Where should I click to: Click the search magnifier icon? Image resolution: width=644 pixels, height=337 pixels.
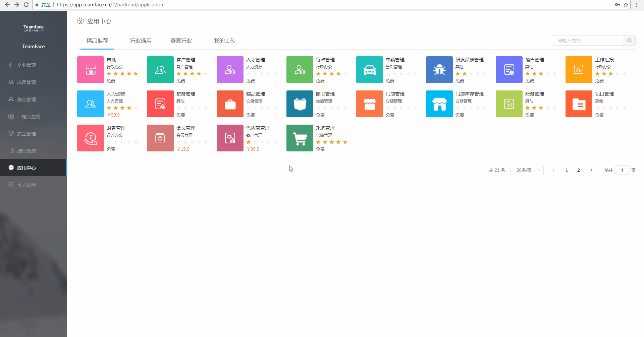pyautogui.click(x=629, y=41)
